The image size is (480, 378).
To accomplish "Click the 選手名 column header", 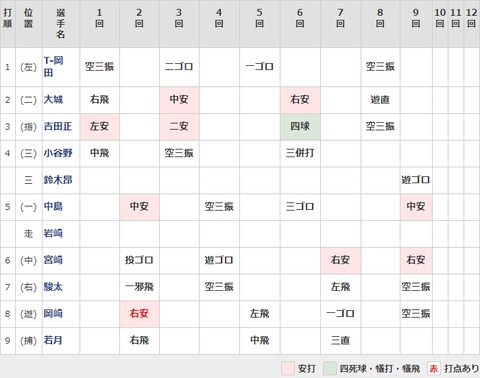I will (x=61, y=23).
